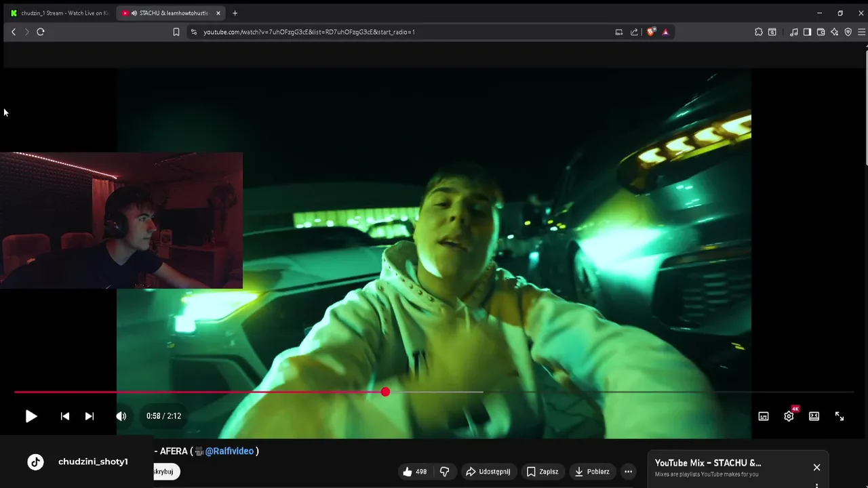
Task: Open a new browser tab
Action: (x=235, y=13)
